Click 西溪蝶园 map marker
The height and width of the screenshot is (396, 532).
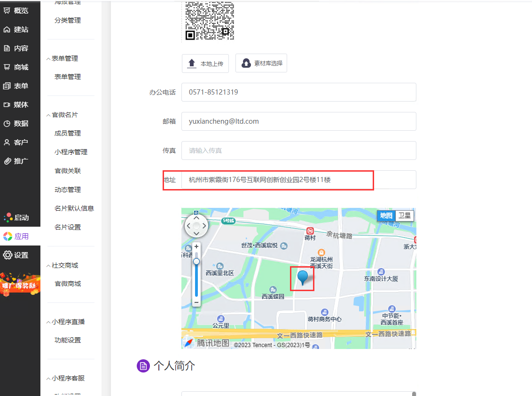[x=273, y=290]
